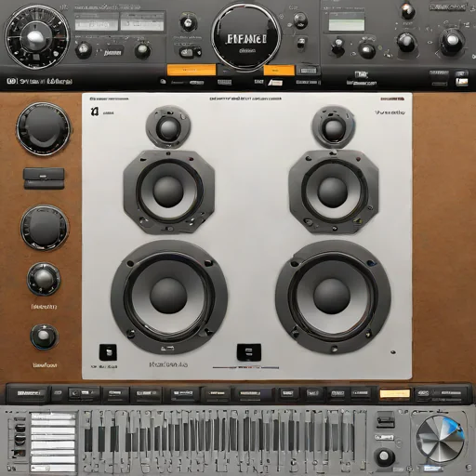Select the tab just before the yellow tab
476x476 pixels.
click(x=360, y=393)
